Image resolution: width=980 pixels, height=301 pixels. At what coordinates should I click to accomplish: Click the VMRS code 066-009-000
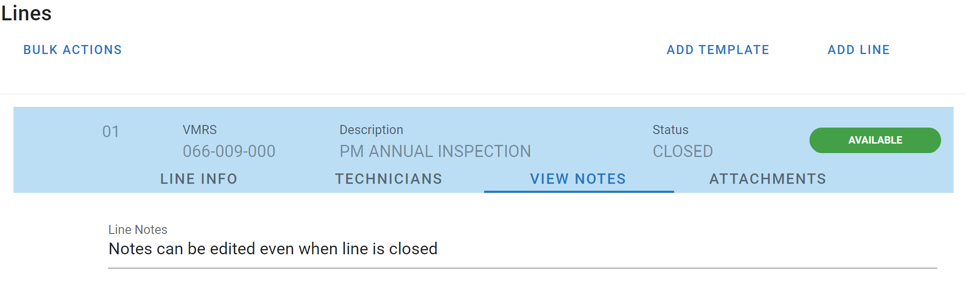[229, 151]
